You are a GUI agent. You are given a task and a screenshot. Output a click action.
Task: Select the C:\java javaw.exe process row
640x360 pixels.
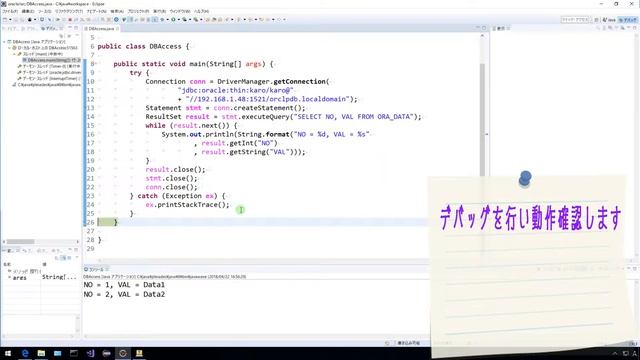(47, 84)
